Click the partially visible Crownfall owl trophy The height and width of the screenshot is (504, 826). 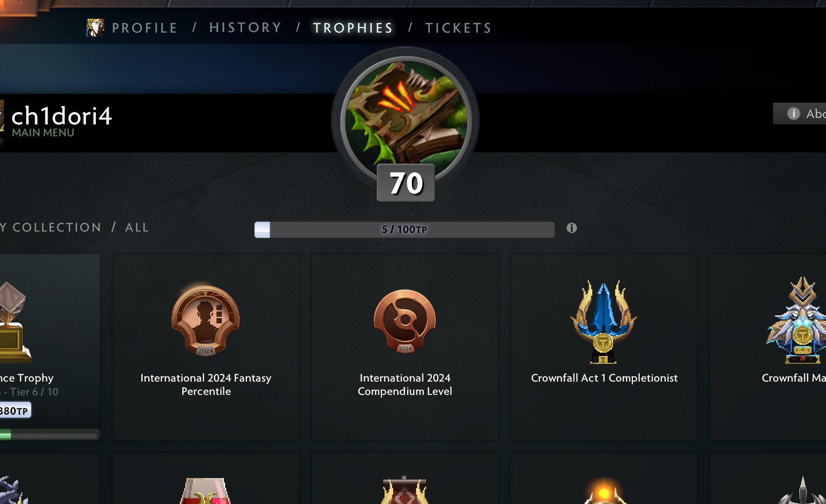pos(796,320)
